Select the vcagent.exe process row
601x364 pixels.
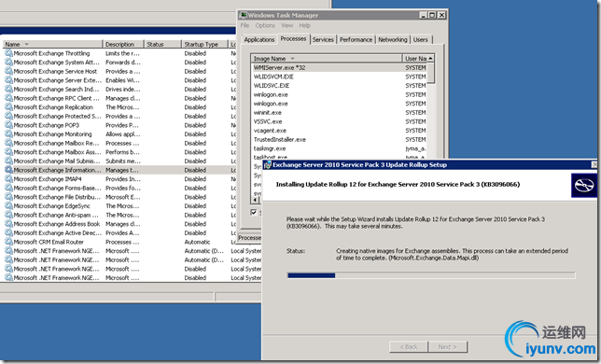click(339, 131)
